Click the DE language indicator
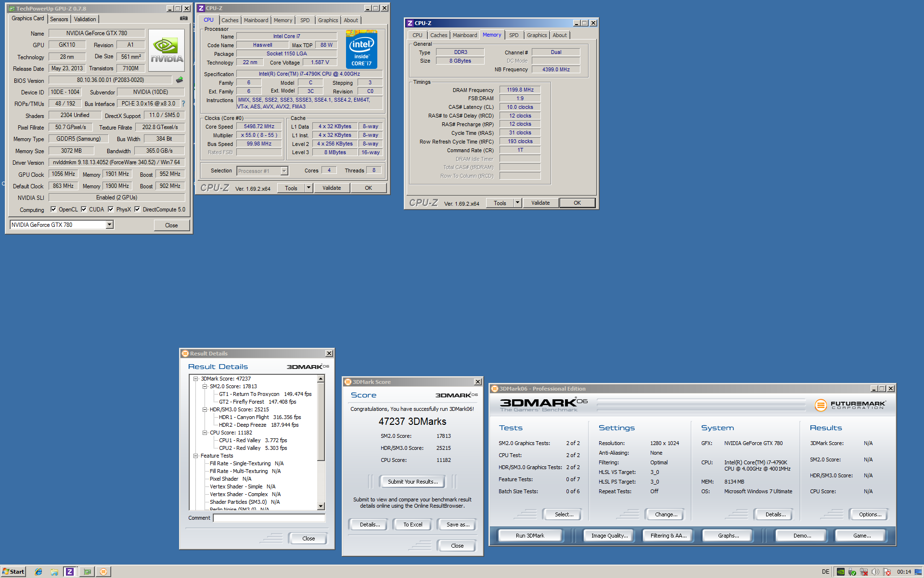 (825, 572)
